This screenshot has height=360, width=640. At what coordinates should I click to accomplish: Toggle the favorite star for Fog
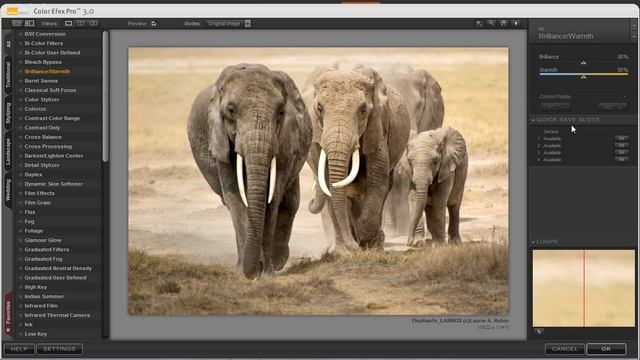click(x=20, y=221)
